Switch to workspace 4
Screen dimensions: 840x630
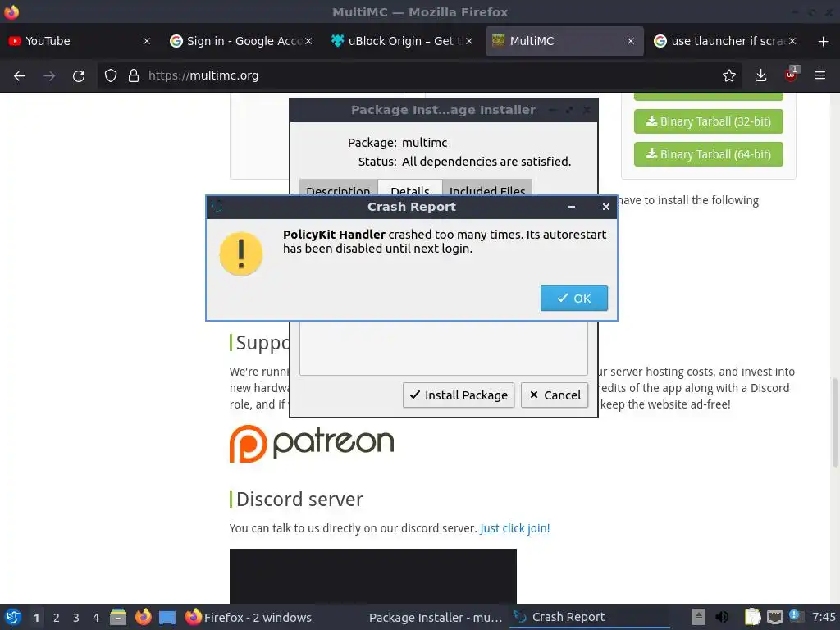pos(96,618)
